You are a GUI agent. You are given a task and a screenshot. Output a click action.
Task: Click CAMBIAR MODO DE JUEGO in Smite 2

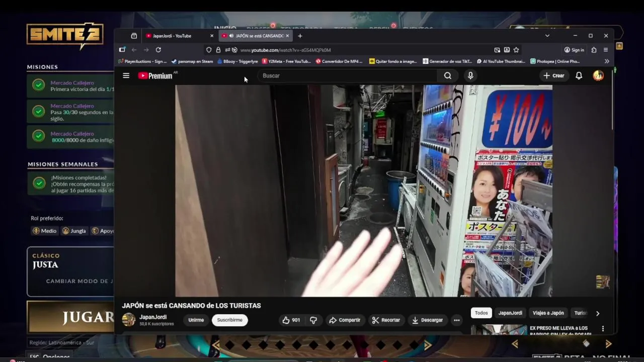[79, 281]
